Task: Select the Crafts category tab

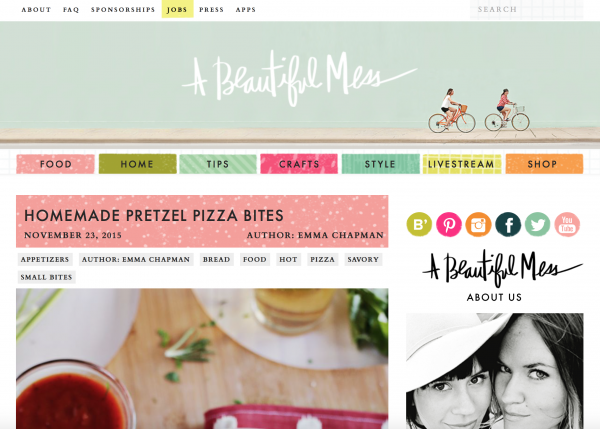Action: (299, 164)
